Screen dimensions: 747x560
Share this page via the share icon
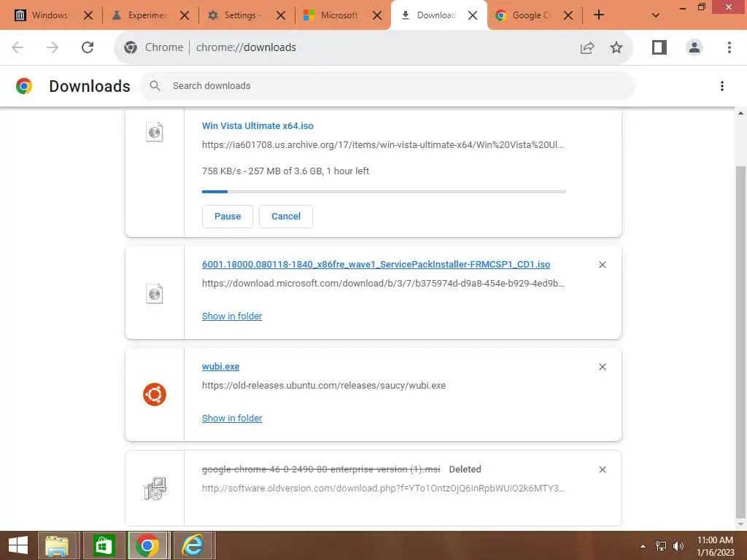[x=587, y=47]
